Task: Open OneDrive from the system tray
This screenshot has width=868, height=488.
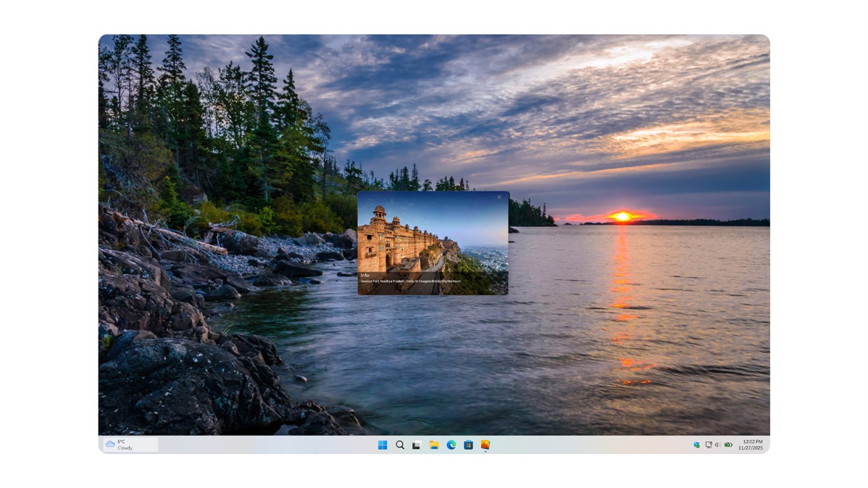Action: (695, 445)
